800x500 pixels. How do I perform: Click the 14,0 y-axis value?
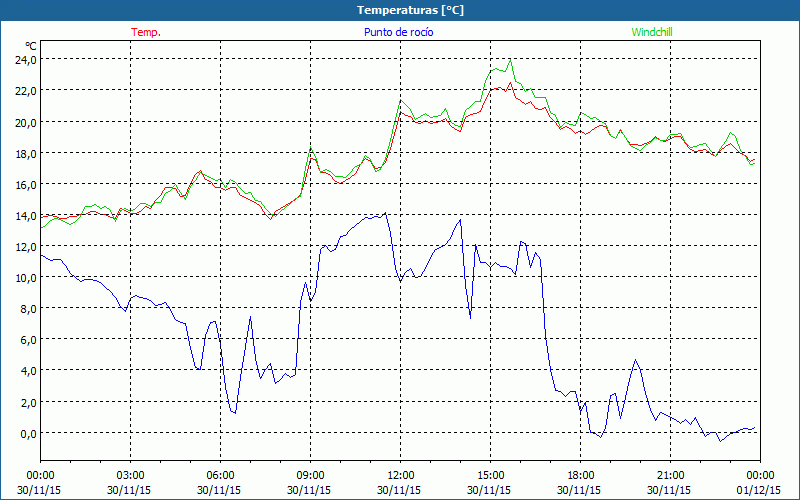pyautogui.click(x=26, y=216)
